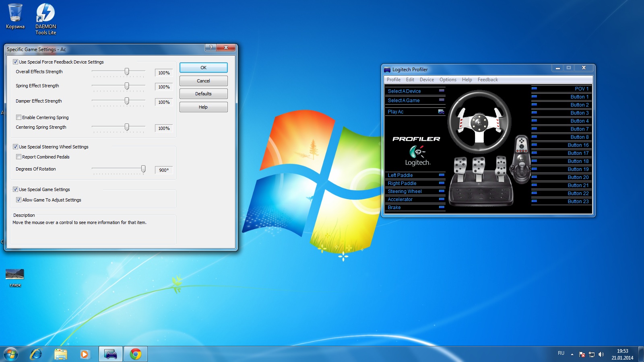Click the volume speaker tray icon
The height and width of the screenshot is (362, 644).
click(x=601, y=354)
